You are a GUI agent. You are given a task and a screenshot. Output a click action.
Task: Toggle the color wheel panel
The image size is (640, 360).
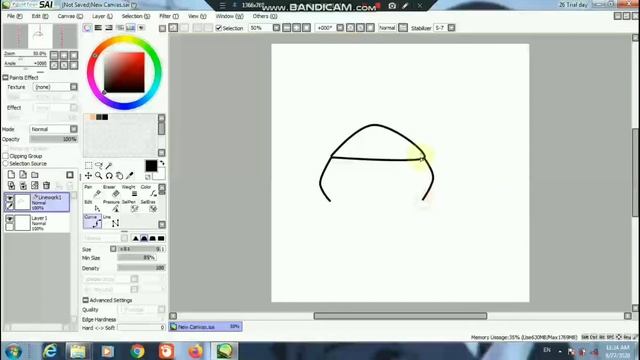coord(87,28)
